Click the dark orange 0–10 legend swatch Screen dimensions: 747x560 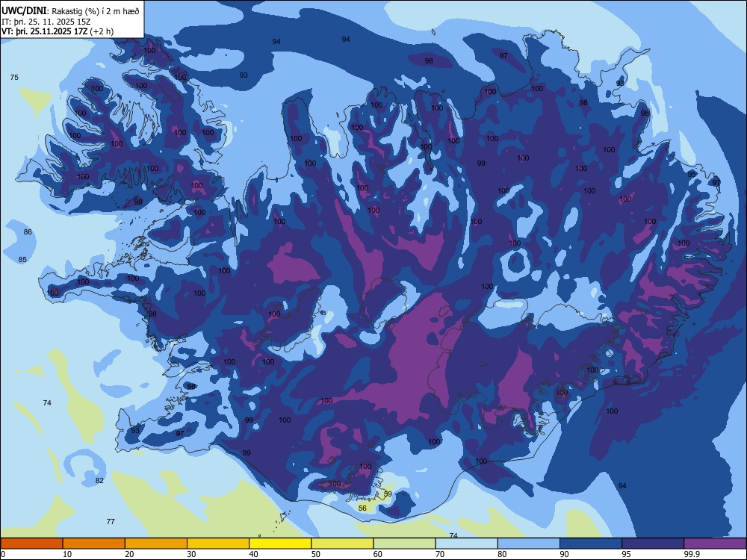click(x=32, y=544)
